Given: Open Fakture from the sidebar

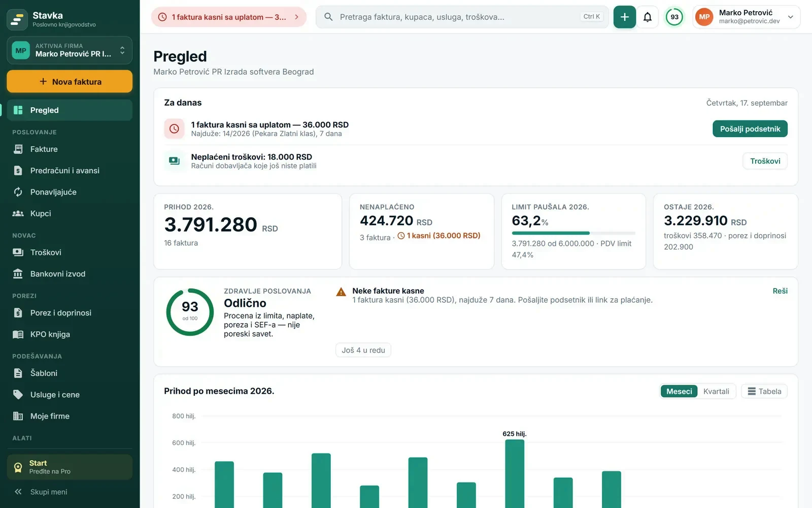Looking at the screenshot, I should tap(70, 149).
